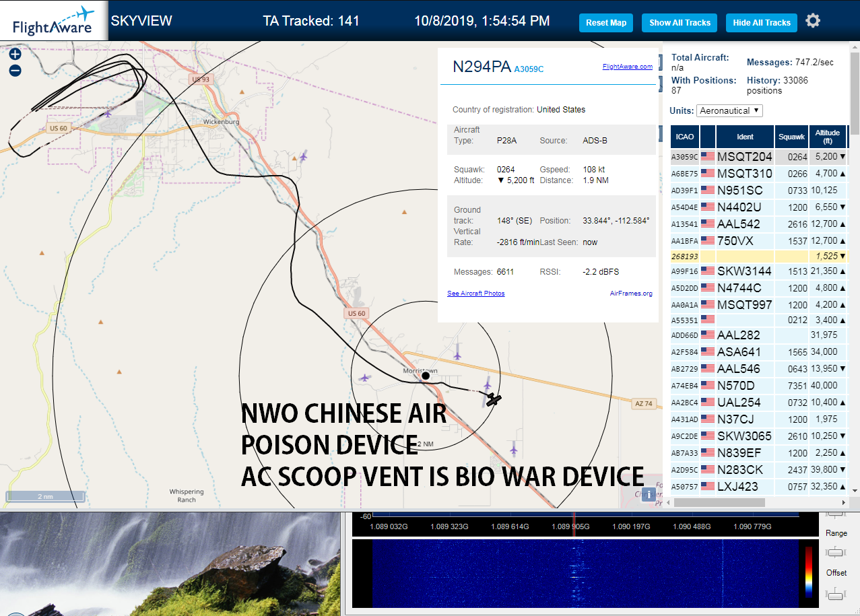Click the blue waterfall spectrogram display
The width and height of the screenshot is (860, 616).
(586, 573)
